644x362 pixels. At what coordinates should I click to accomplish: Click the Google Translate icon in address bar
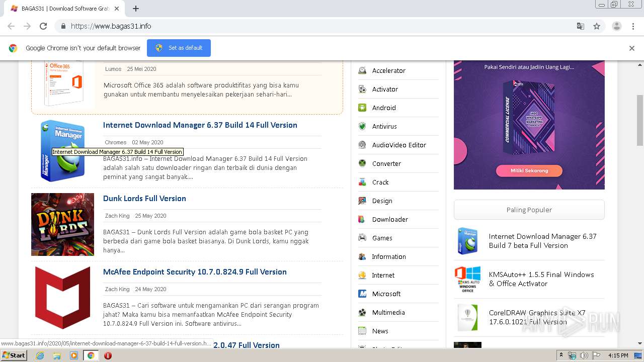pyautogui.click(x=580, y=26)
